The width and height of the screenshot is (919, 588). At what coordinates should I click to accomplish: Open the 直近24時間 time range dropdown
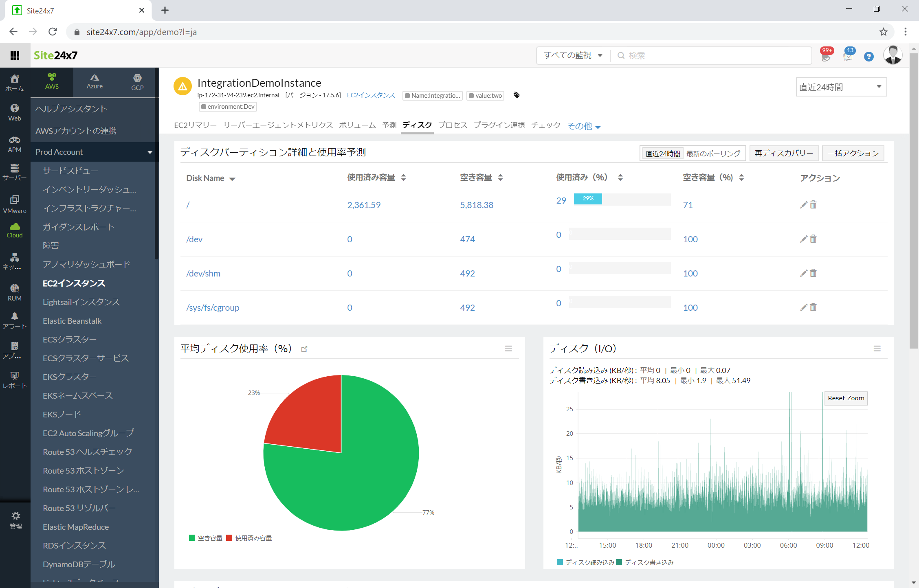coord(841,87)
